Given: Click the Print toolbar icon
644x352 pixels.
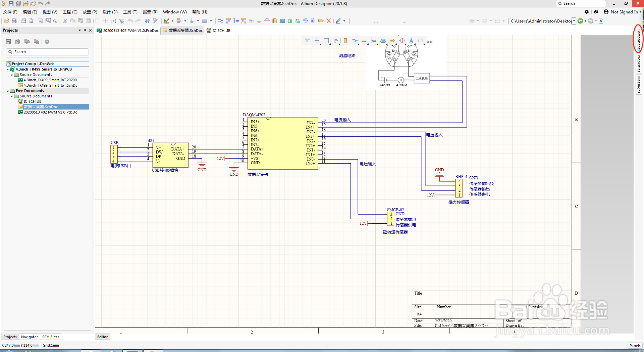Looking at the screenshot, I should point(23,21).
